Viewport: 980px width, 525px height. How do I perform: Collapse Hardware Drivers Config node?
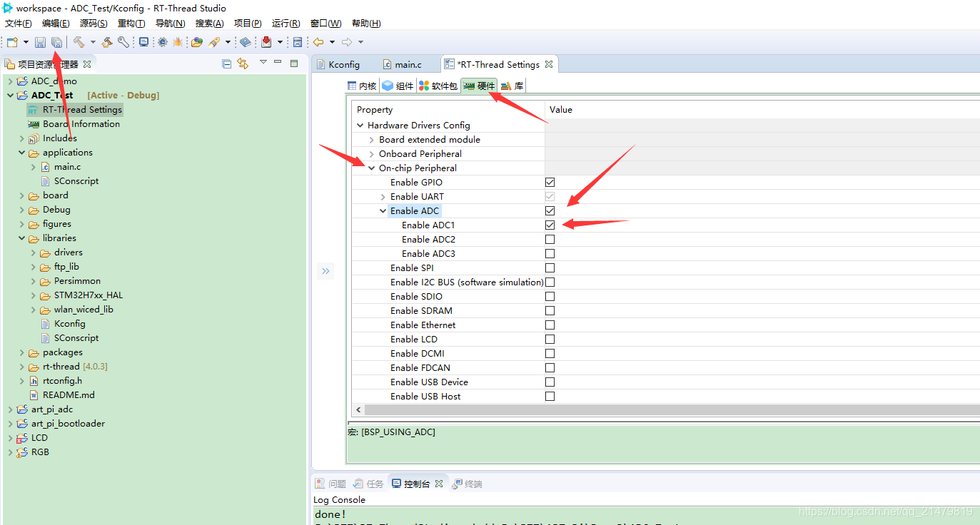(x=360, y=126)
